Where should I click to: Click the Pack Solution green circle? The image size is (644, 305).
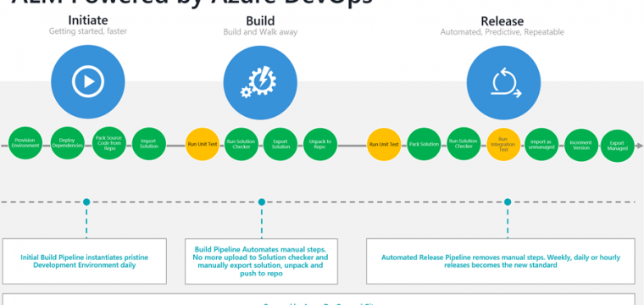point(424,144)
